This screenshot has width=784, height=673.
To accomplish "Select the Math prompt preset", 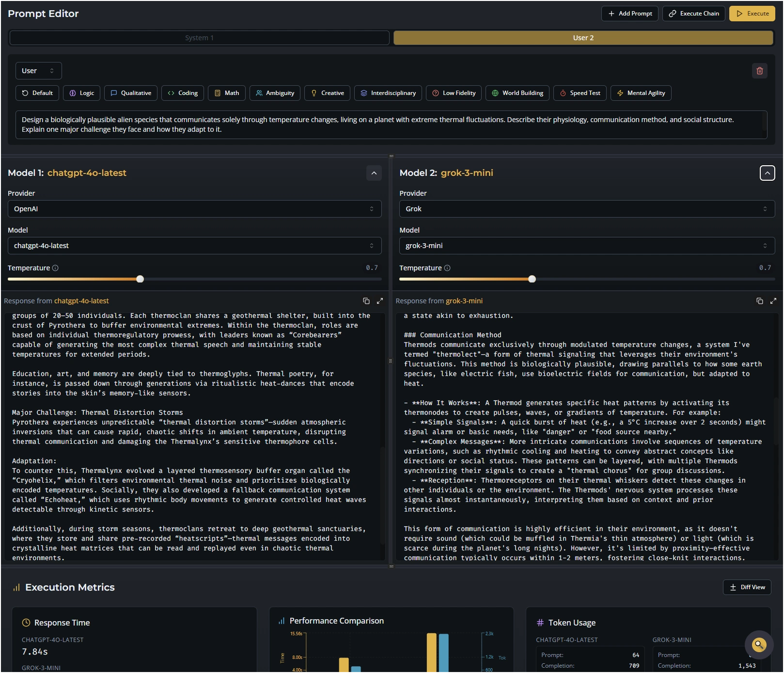I will click(x=227, y=93).
